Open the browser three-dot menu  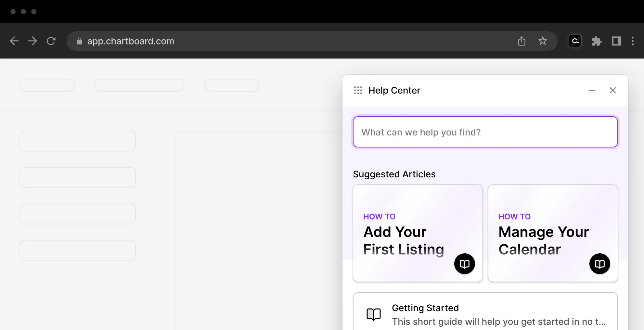(633, 41)
